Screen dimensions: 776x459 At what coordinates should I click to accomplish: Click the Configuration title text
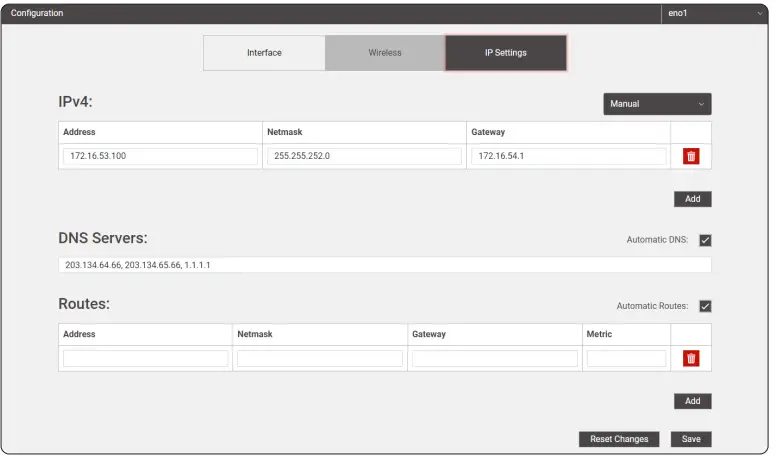(37, 13)
